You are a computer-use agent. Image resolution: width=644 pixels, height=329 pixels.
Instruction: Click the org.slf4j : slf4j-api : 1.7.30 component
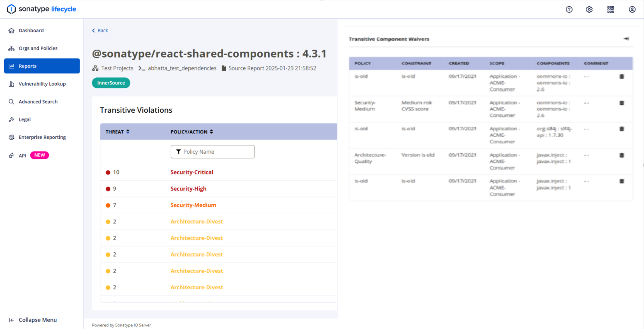pyautogui.click(x=554, y=132)
